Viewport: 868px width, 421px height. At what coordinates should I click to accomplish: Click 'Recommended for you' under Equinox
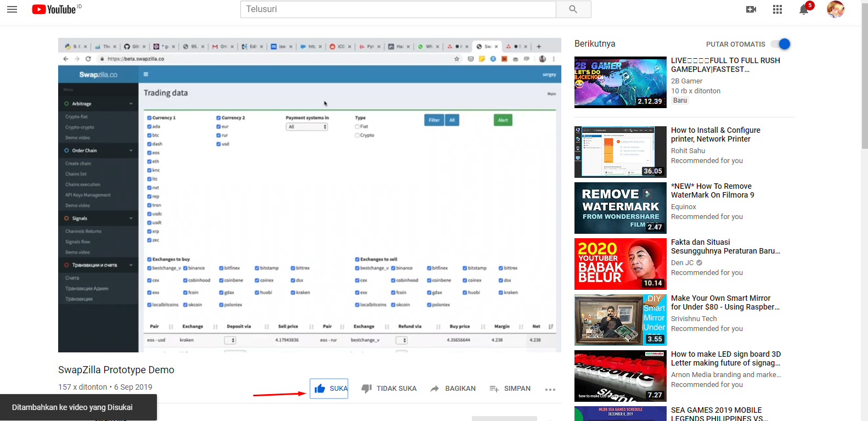tap(707, 217)
